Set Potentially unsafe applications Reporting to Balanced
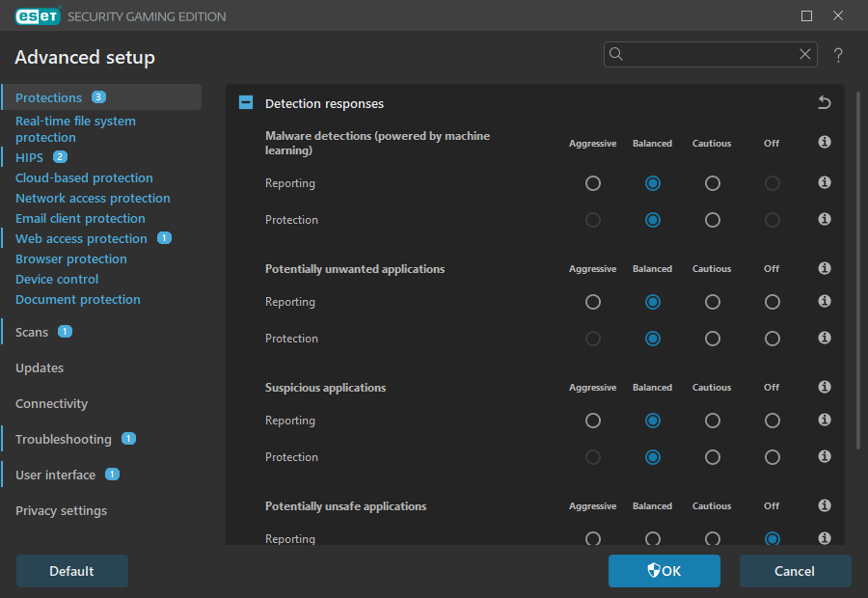This screenshot has width=868, height=598. pos(653,539)
